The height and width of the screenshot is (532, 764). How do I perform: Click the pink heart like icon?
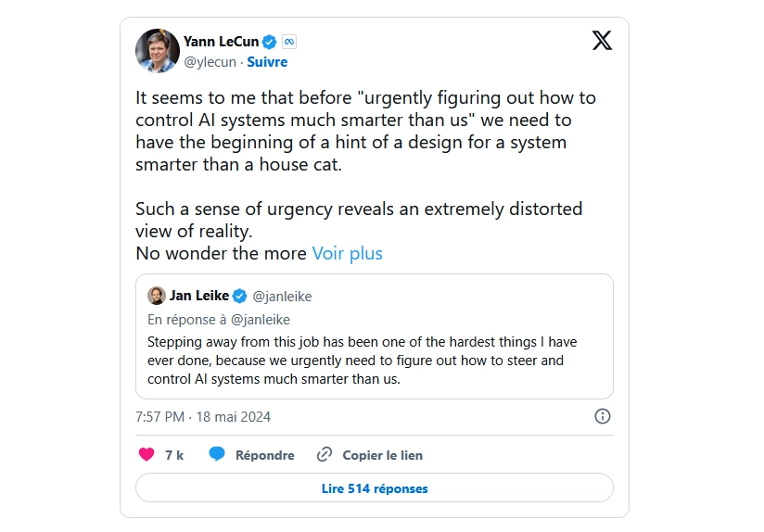[146, 455]
